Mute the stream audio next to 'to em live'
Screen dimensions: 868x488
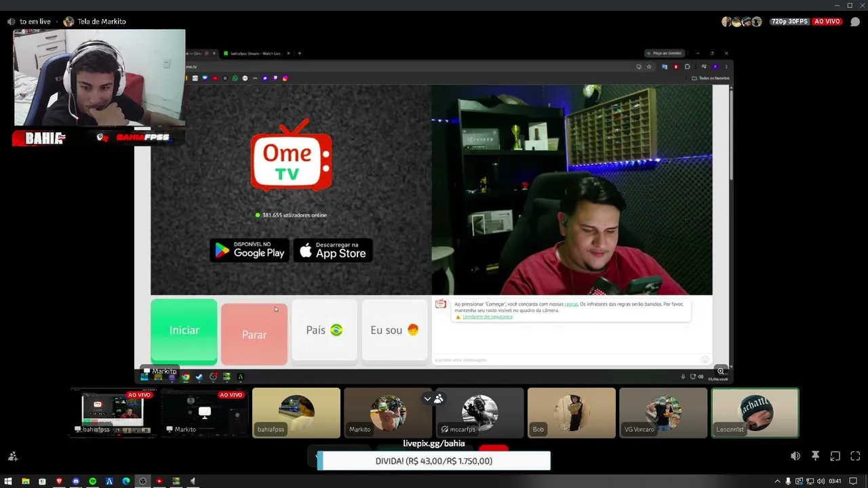click(x=11, y=22)
